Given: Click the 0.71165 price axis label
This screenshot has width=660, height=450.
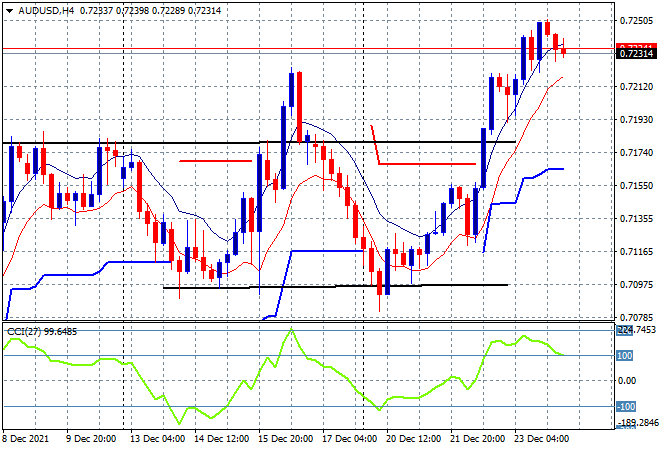Looking at the screenshot, I should coord(636,252).
